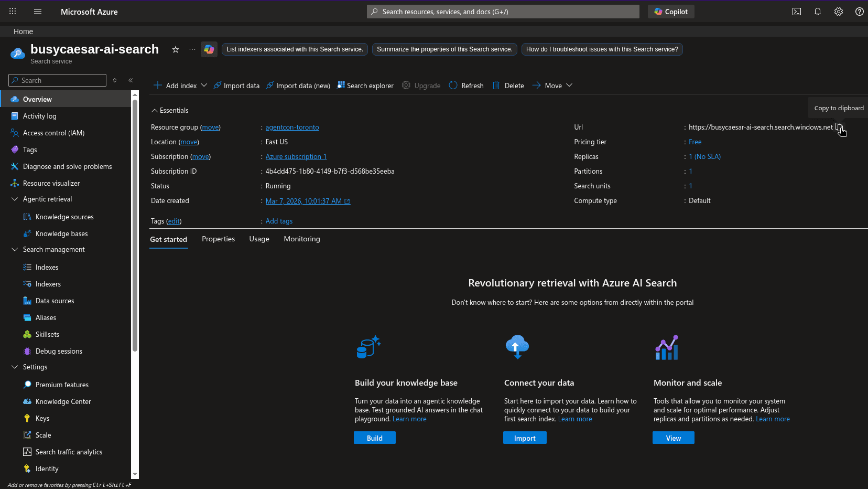Switch to the Monitoring tab
This screenshot has height=489, width=868.
[301, 239]
